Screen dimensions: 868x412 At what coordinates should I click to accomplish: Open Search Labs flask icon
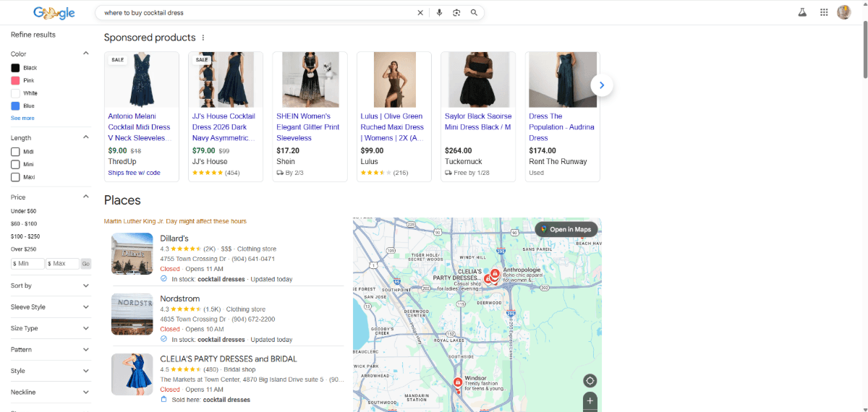click(802, 12)
